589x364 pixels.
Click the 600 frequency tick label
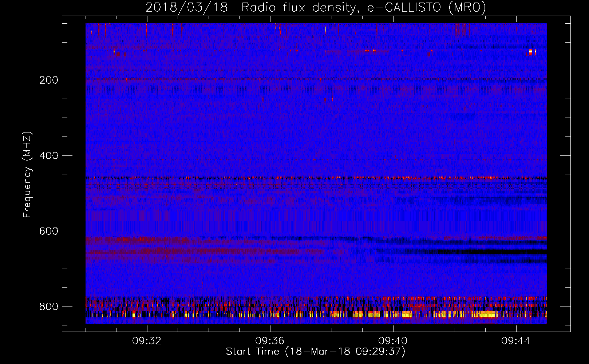49,232
